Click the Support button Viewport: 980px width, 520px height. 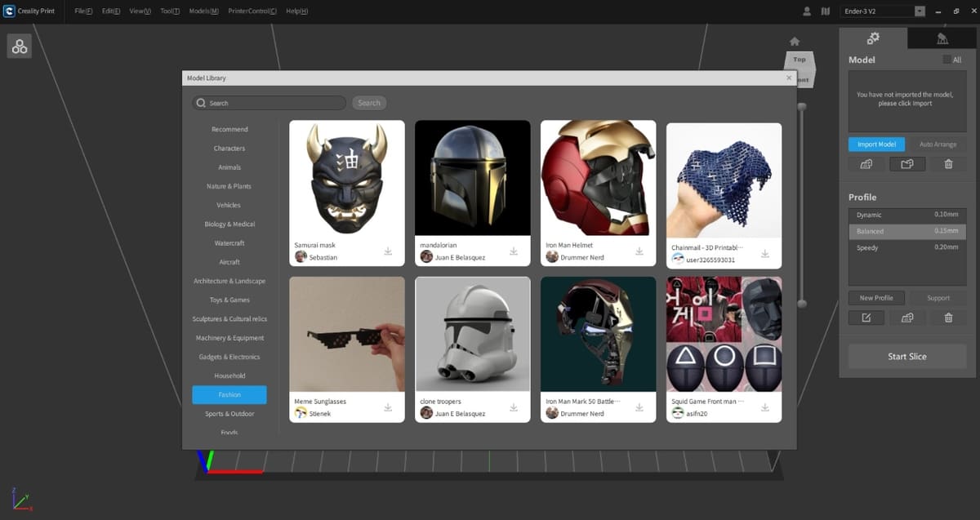(938, 298)
